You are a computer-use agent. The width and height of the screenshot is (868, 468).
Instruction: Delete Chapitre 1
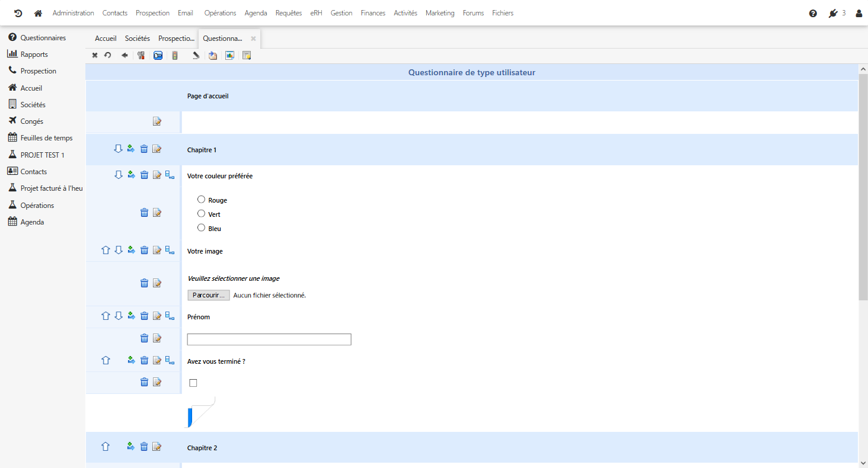(x=144, y=149)
